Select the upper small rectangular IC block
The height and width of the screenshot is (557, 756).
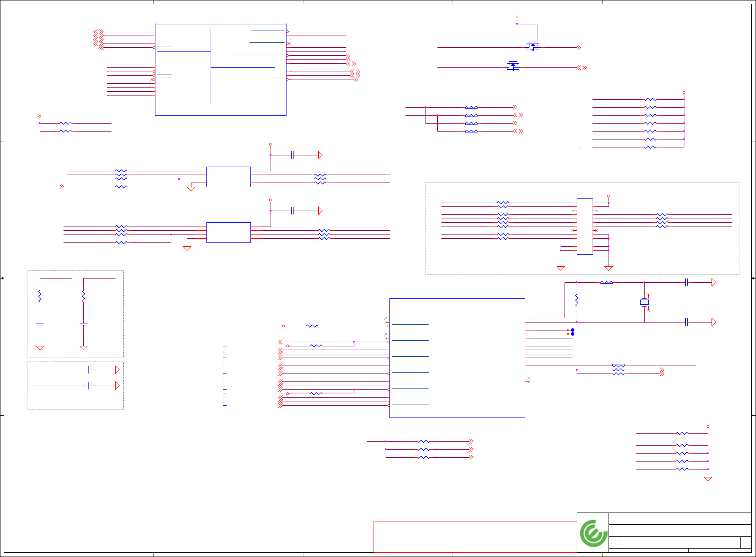228,177
